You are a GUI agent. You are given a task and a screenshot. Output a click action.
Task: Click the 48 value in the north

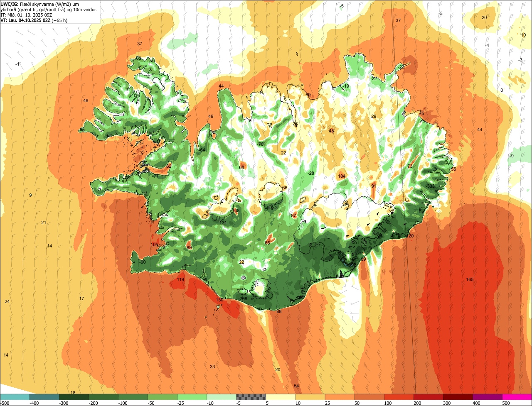click(331, 131)
